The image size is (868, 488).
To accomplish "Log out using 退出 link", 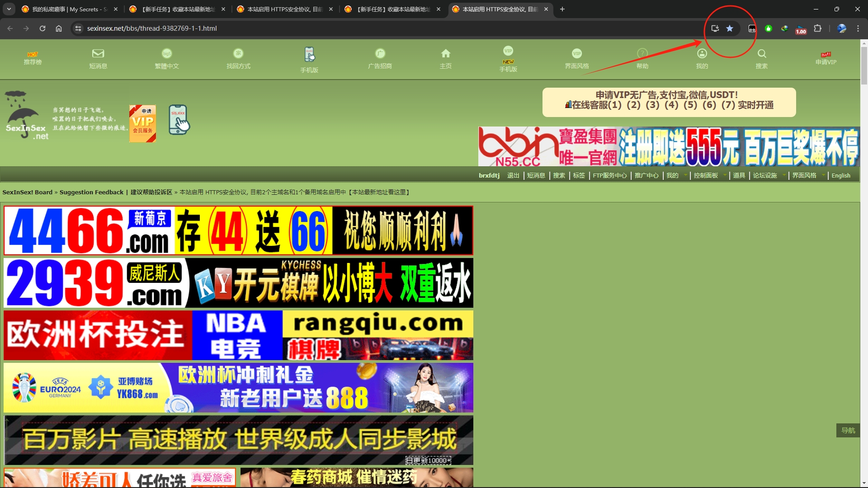I will click(513, 175).
